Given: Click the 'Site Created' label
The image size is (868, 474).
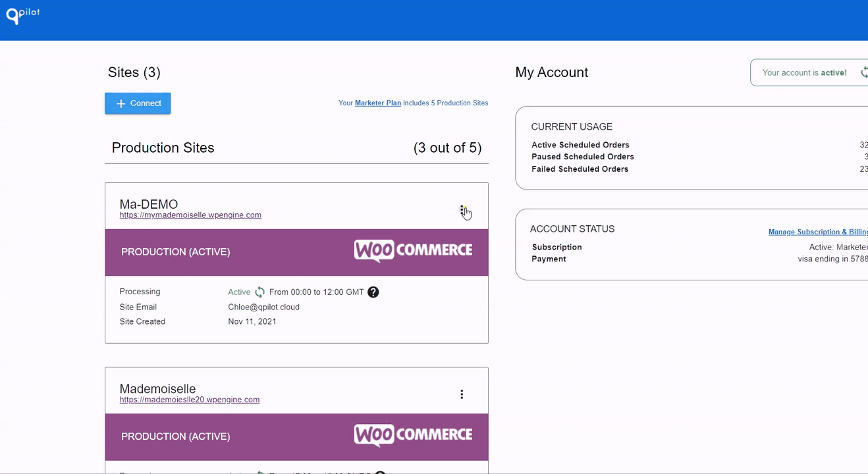Looking at the screenshot, I should pos(142,322).
